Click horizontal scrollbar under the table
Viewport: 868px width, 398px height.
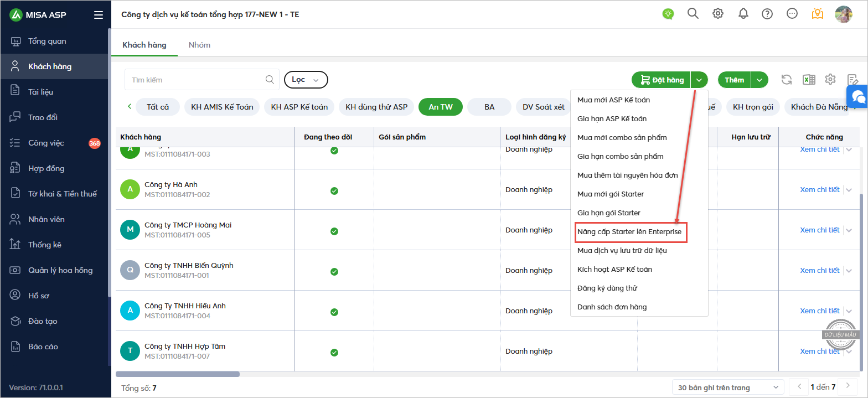pyautogui.click(x=177, y=374)
